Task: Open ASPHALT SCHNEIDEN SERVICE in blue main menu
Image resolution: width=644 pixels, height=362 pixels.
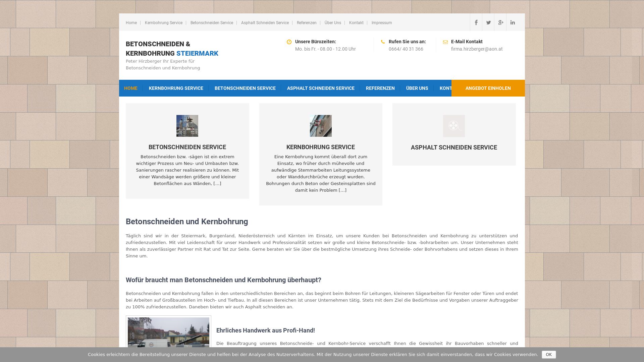Action: tap(321, 88)
